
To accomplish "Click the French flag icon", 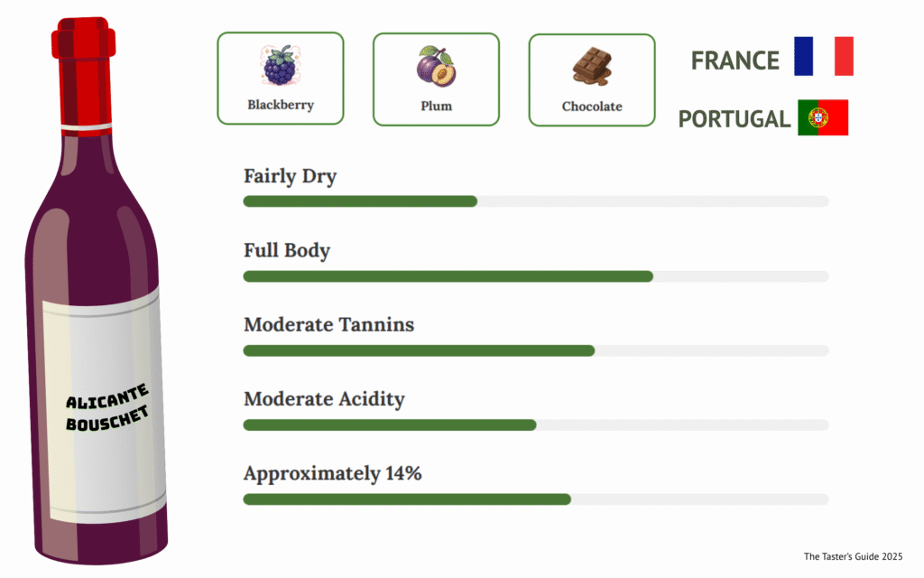I will [x=823, y=56].
